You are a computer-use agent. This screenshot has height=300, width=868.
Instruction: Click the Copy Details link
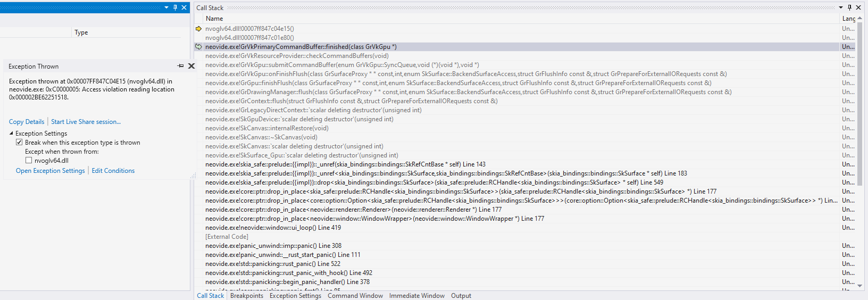pos(27,122)
